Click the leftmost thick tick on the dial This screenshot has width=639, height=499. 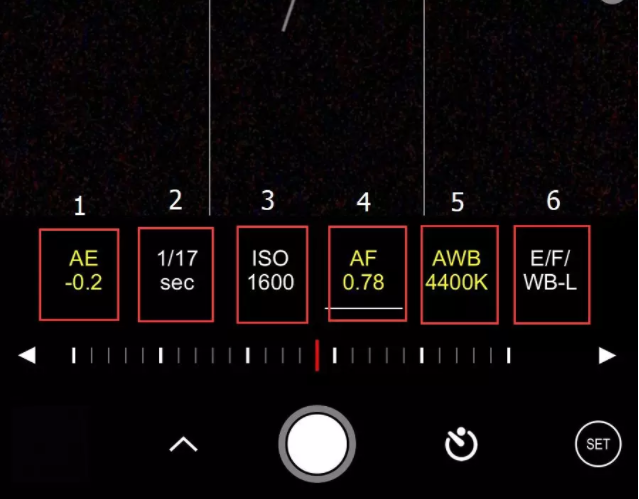74,355
